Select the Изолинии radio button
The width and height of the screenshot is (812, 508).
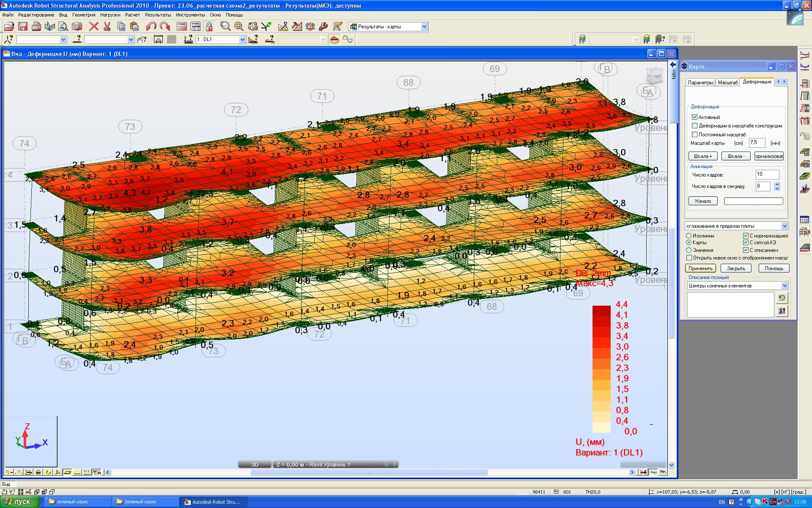coord(689,236)
